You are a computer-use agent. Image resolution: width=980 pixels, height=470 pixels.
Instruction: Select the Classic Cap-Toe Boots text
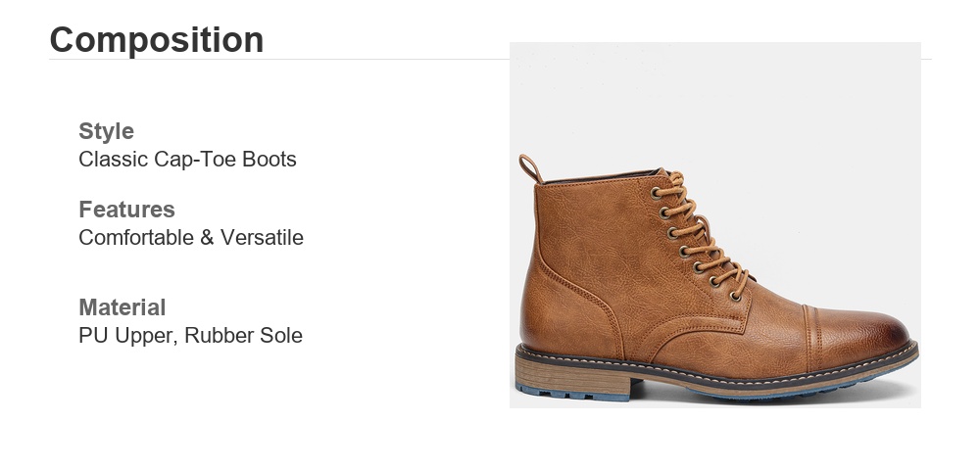187,160
